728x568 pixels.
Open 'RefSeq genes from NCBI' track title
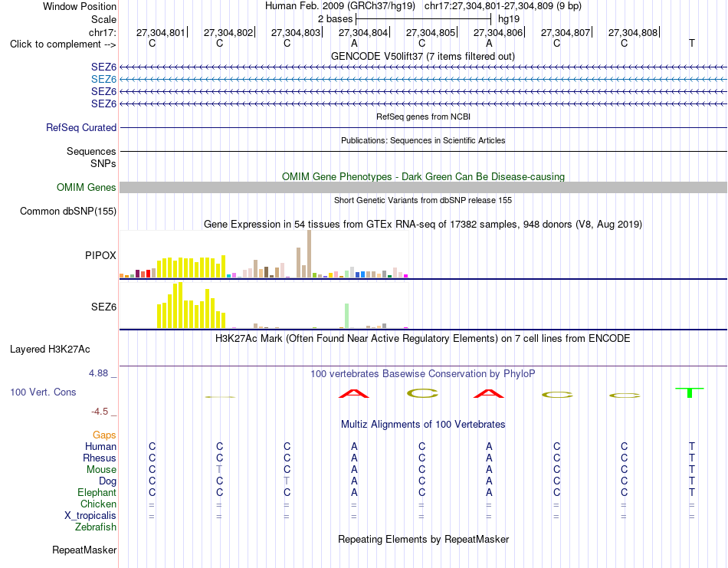(x=423, y=117)
